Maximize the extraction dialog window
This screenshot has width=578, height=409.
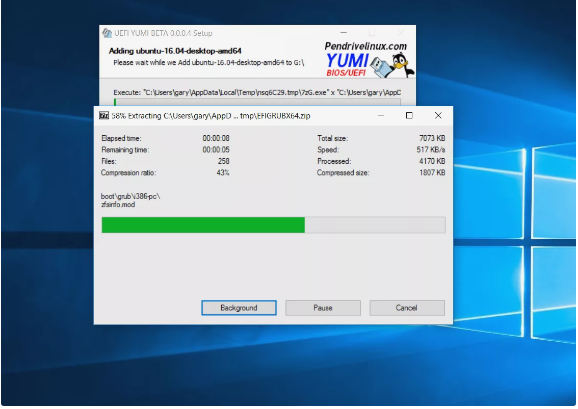click(x=409, y=116)
